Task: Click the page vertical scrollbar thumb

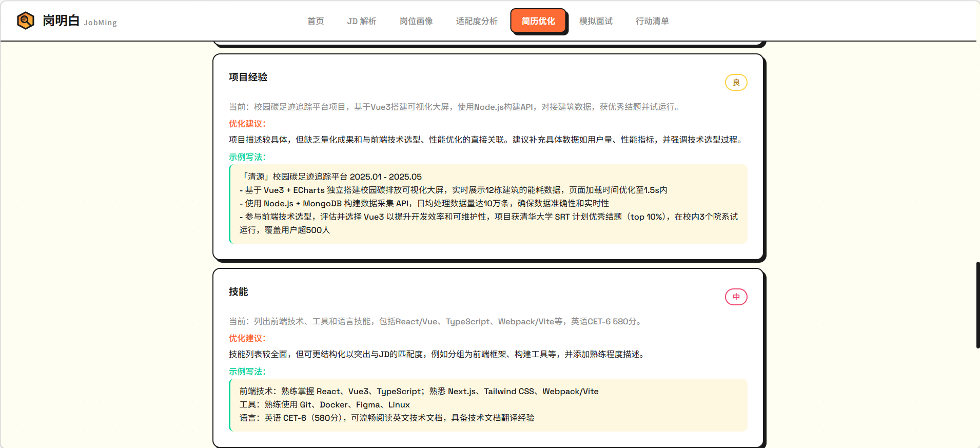Action: point(977,305)
